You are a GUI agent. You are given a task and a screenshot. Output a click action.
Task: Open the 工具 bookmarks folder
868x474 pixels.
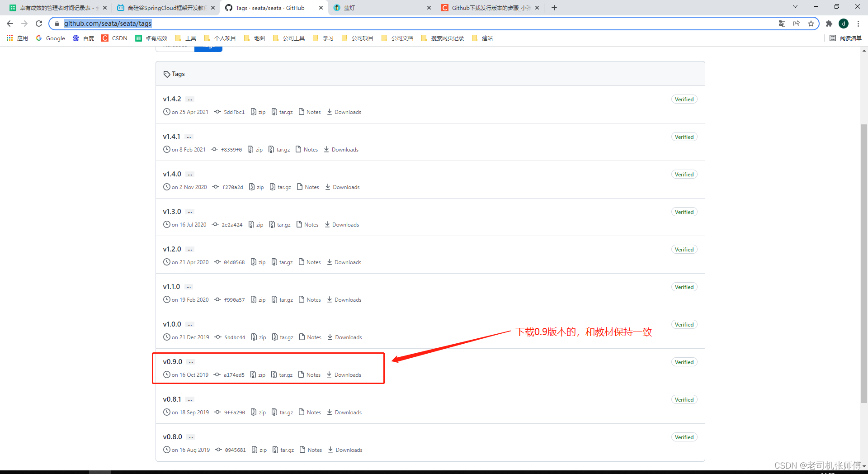tap(186, 38)
